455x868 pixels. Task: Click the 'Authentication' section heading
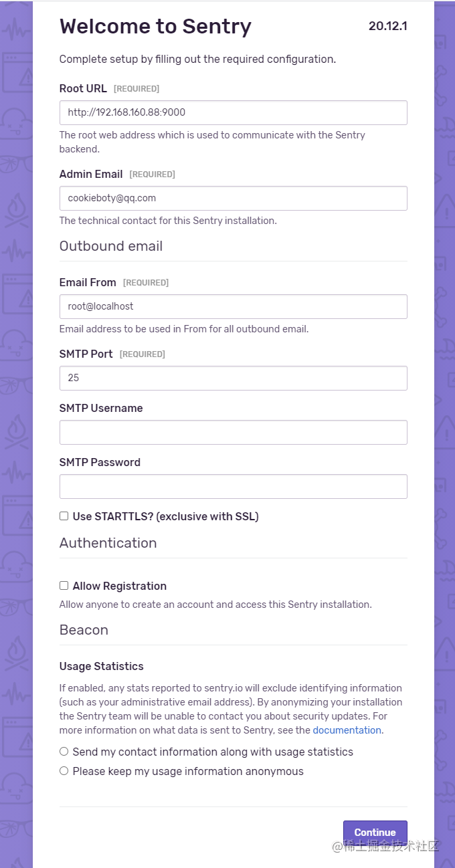coord(108,543)
